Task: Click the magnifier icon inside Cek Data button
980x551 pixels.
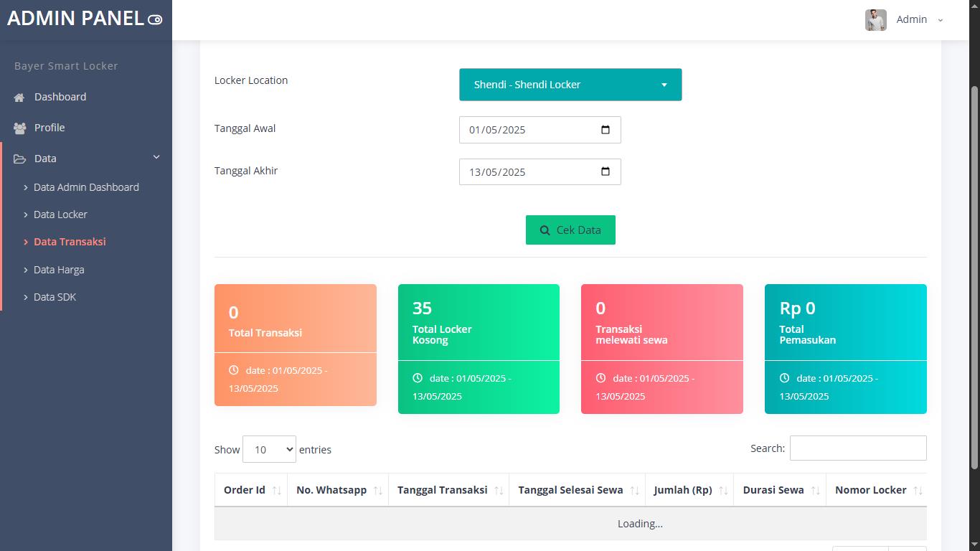Action: pos(545,230)
